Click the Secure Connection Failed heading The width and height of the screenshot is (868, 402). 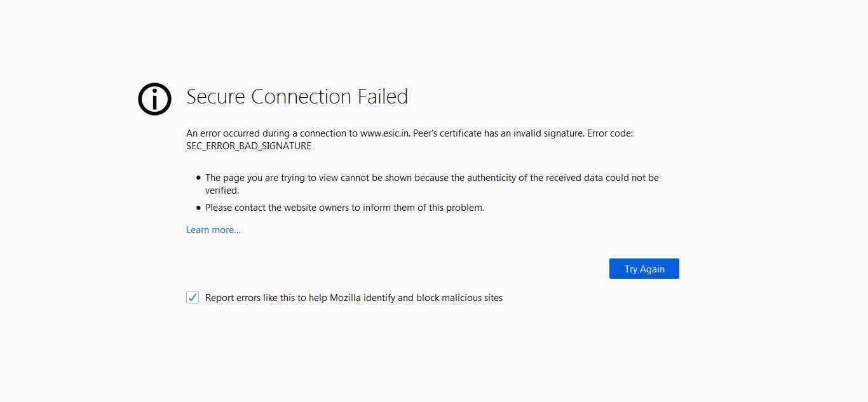[297, 97]
